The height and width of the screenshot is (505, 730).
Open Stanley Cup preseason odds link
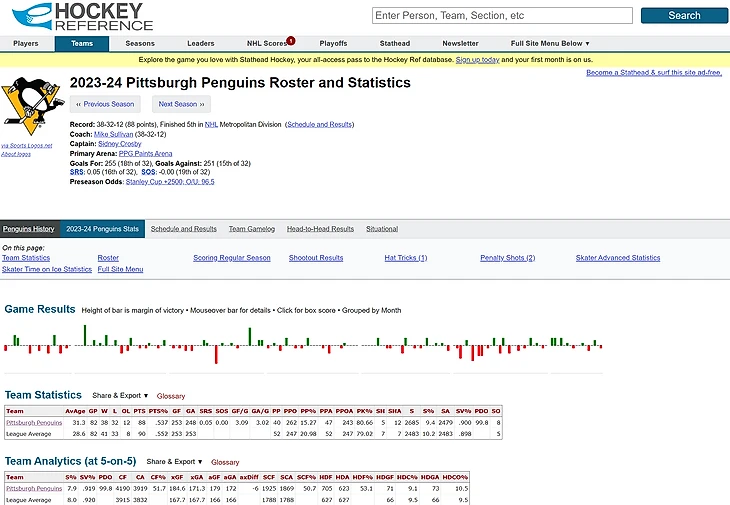tap(170, 182)
